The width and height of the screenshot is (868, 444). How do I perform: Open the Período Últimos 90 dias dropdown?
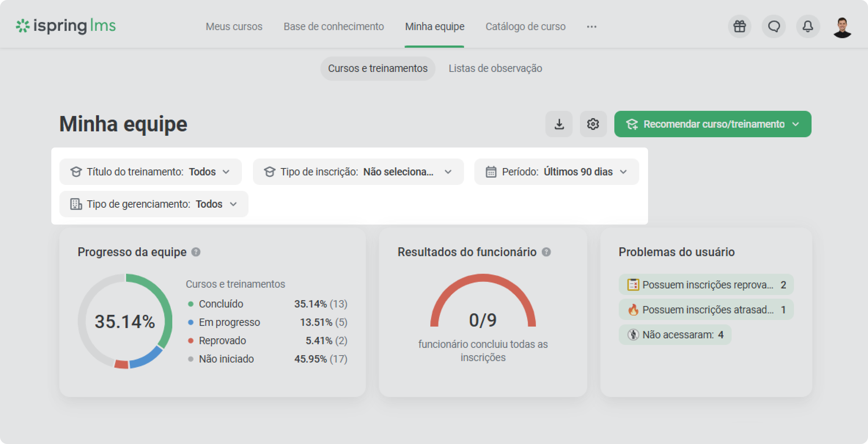(x=556, y=172)
